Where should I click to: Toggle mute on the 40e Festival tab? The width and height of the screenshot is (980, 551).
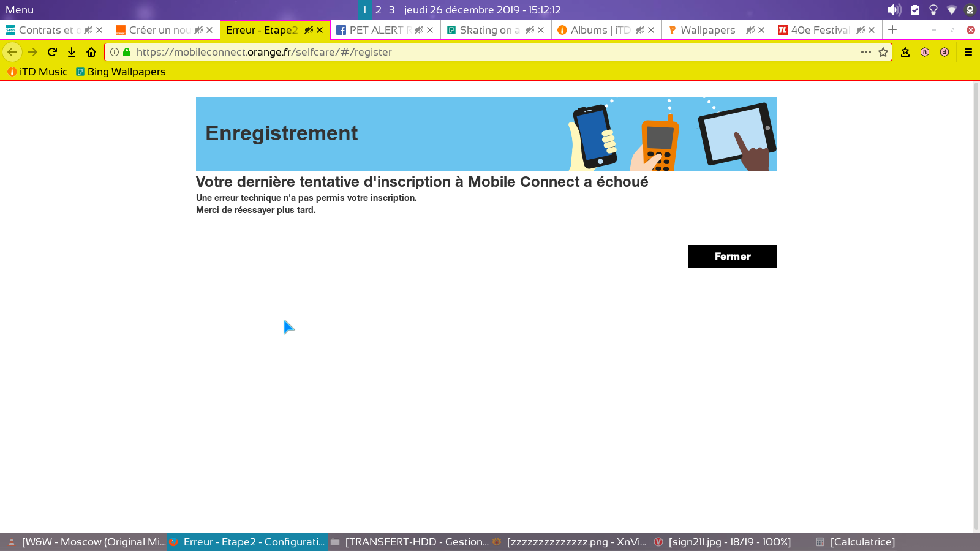[861, 30]
